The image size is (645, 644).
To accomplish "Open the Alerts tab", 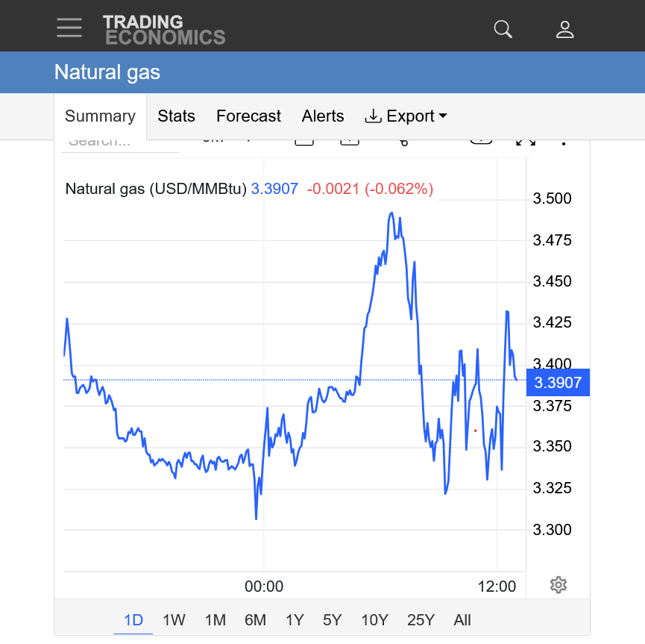I will 323,116.
